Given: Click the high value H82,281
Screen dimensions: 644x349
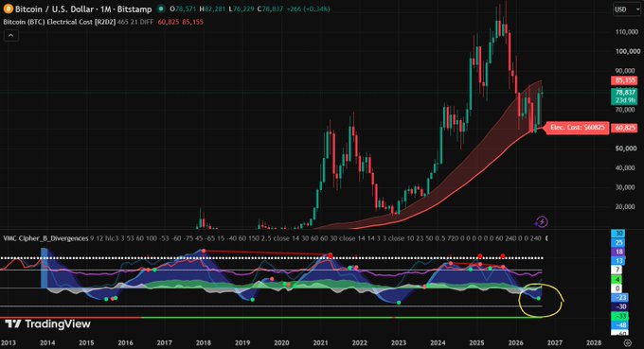Looking at the screenshot, I should click(x=213, y=9).
